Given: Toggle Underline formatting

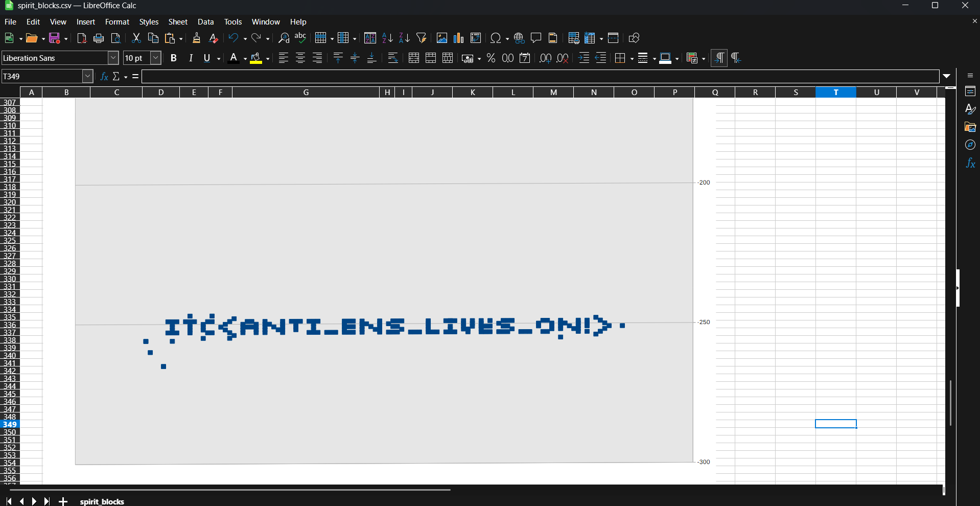Looking at the screenshot, I should (207, 58).
